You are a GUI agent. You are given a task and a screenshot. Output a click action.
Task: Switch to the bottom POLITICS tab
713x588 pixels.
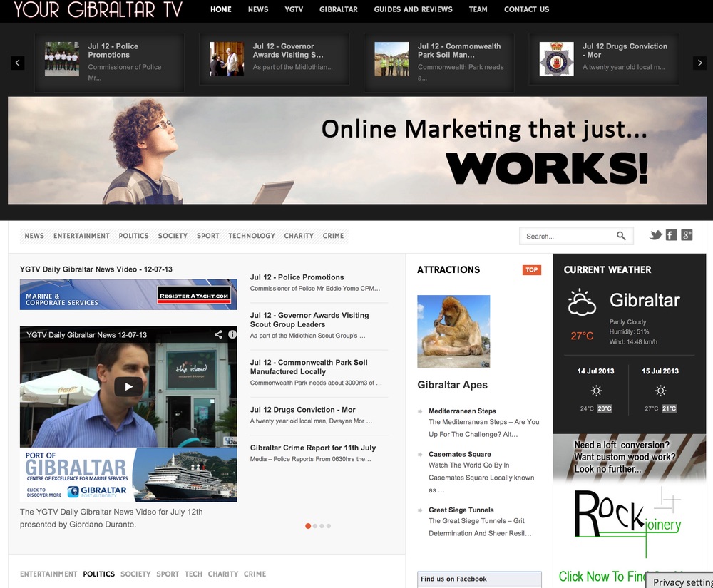click(98, 574)
